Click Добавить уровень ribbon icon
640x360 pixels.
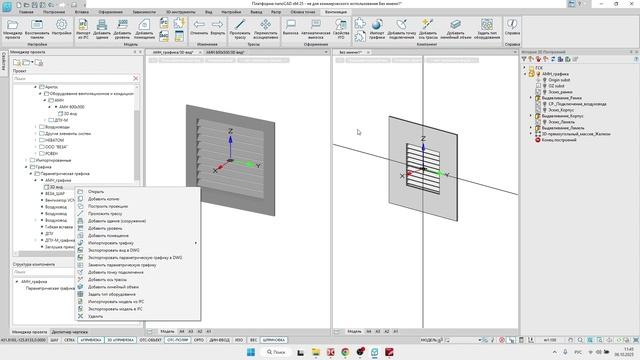coord(122,29)
